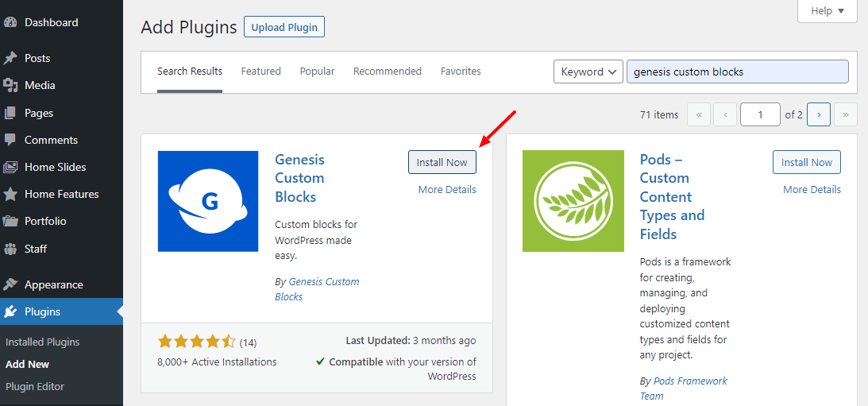Click the Comments speech bubble icon
The height and width of the screenshot is (406, 868).
[x=10, y=140]
